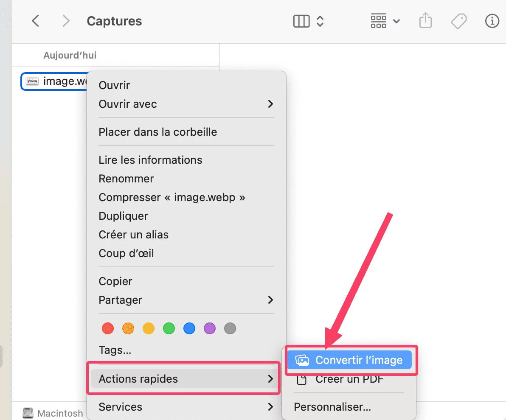Viewport: 506px width, 420px height.
Task: Choose Renommer in context menu
Action: pos(186,179)
